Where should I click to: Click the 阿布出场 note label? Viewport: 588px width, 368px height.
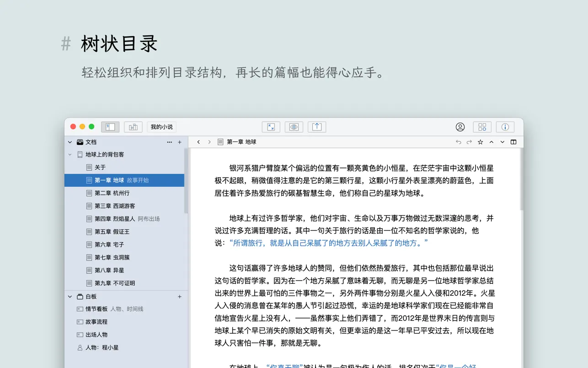[x=149, y=219]
